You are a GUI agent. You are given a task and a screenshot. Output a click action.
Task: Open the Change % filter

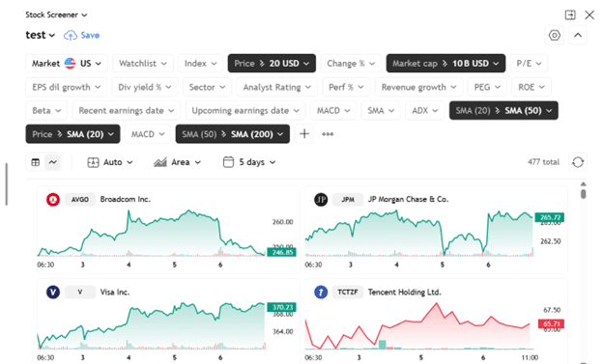(351, 64)
